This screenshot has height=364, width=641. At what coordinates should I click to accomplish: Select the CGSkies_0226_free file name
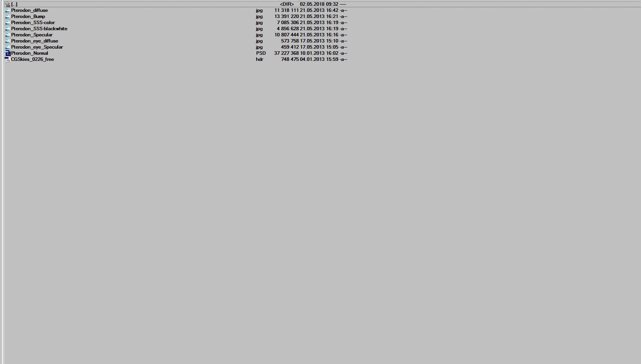click(33, 59)
